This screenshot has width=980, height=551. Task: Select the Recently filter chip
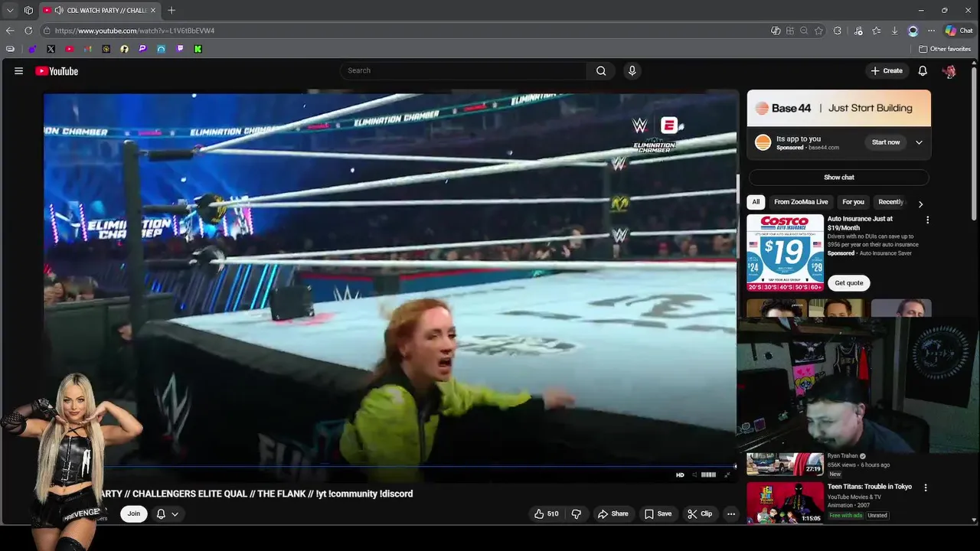(890, 202)
